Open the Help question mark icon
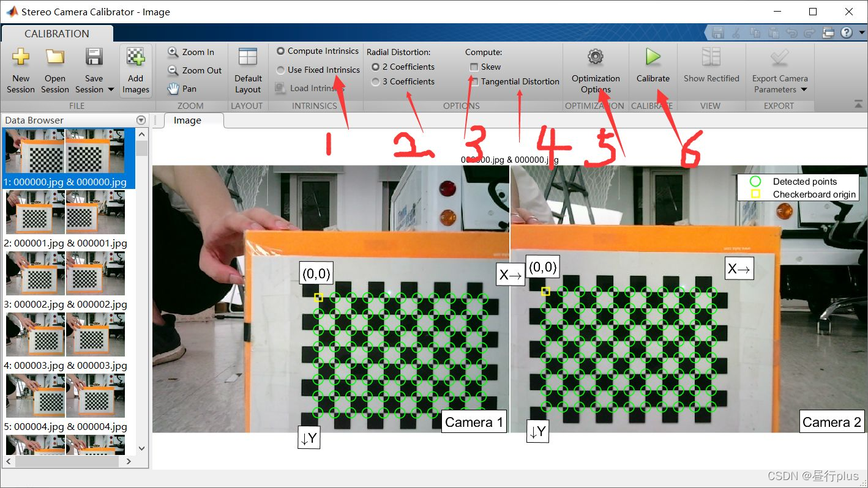 point(847,33)
